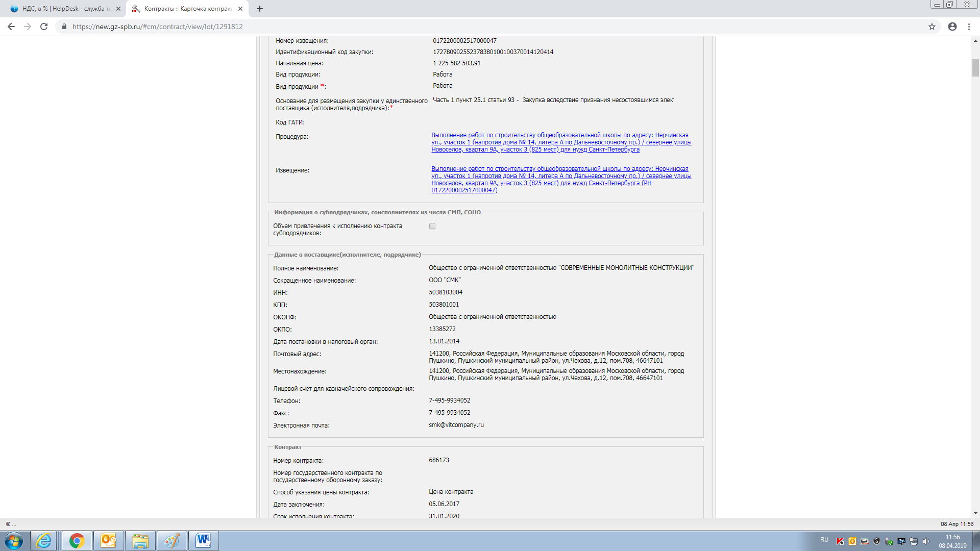980x551 pixels.
Task: Open the Windows Start menu
Action: (14, 540)
